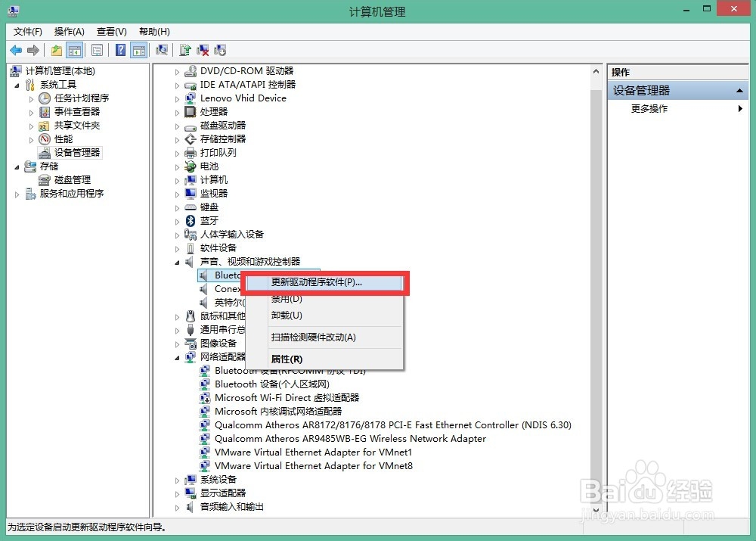This screenshot has width=756, height=541.
Task: Toggle the show/hide action pane button
Action: 139,50
